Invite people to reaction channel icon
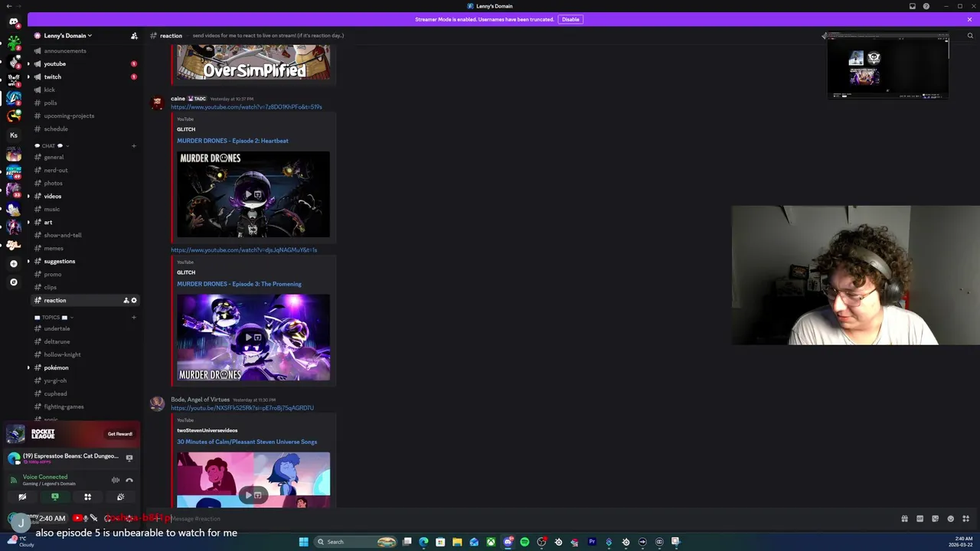 coord(126,300)
